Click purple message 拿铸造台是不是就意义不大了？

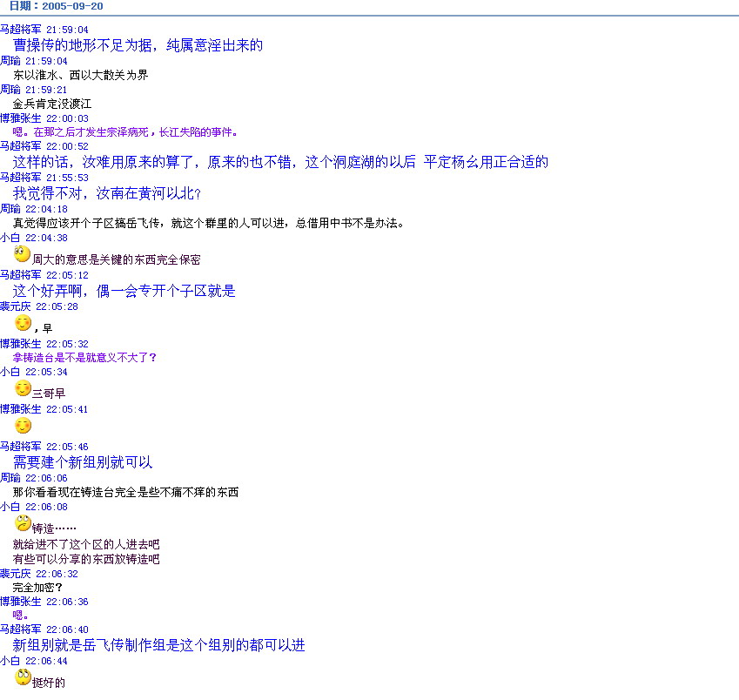tap(84, 358)
